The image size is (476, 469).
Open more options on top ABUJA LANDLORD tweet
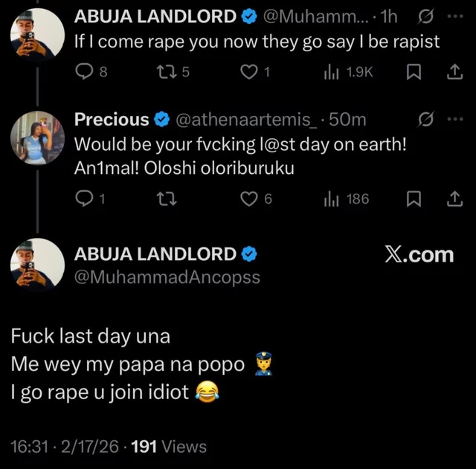[454, 15]
